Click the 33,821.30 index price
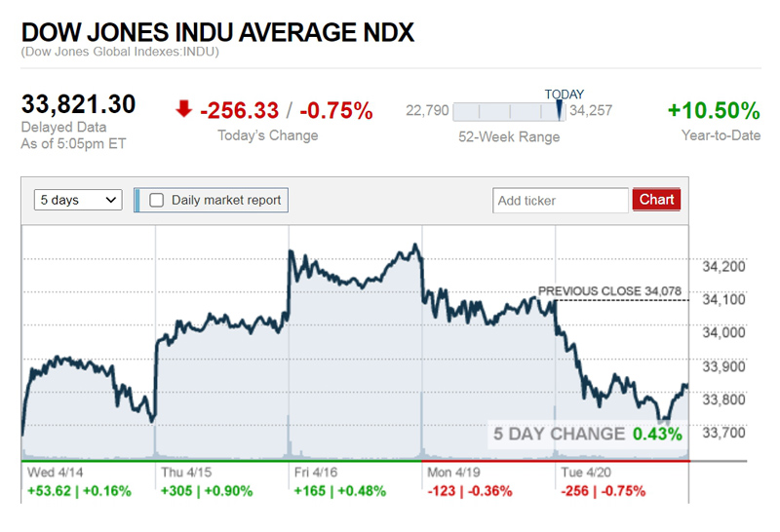 click(x=79, y=105)
